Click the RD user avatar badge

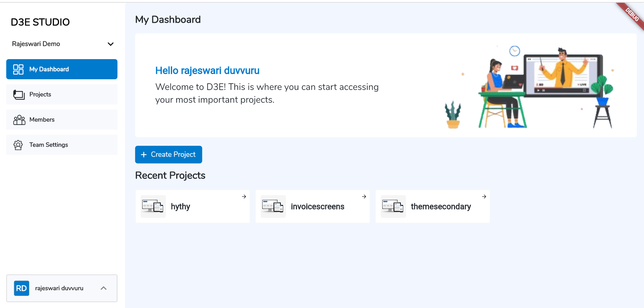point(22,288)
